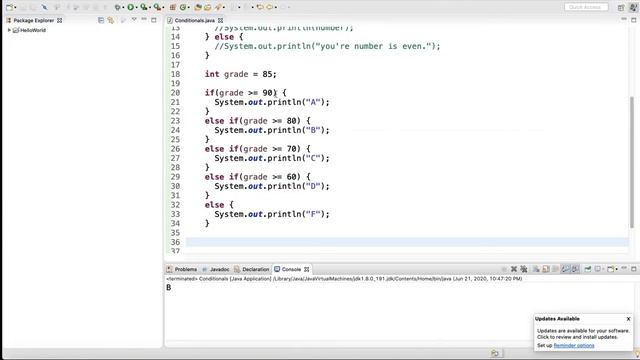Click the Open Task toolbar icon

[207, 7]
